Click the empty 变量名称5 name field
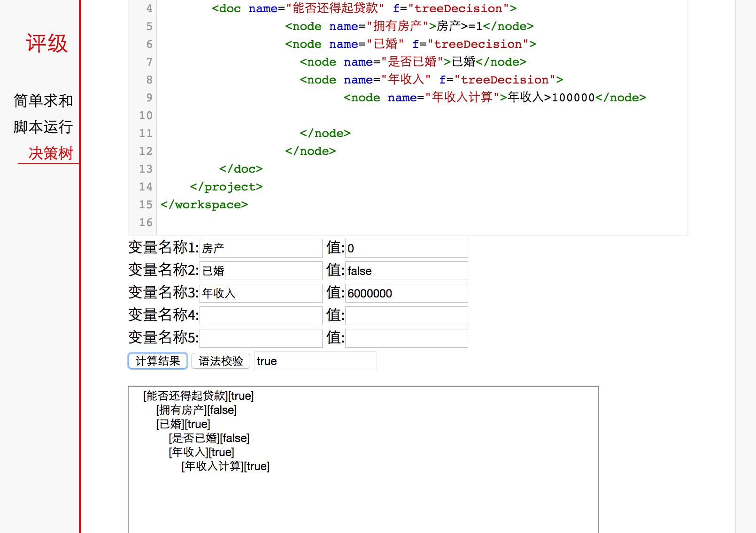756x533 pixels. [x=261, y=338]
